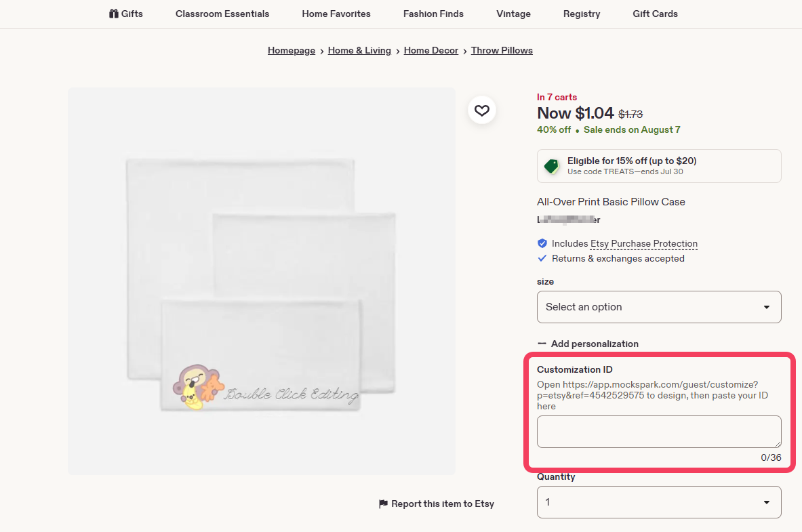
Task: Open Gift Cards navigation item
Action: [x=655, y=14]
